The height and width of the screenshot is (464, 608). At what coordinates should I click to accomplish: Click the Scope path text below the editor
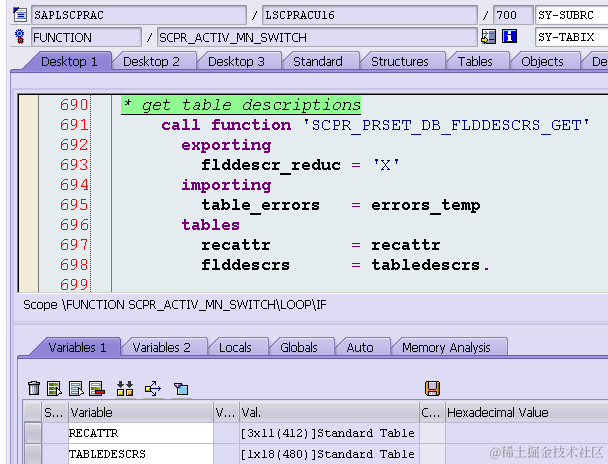point(174,305)
